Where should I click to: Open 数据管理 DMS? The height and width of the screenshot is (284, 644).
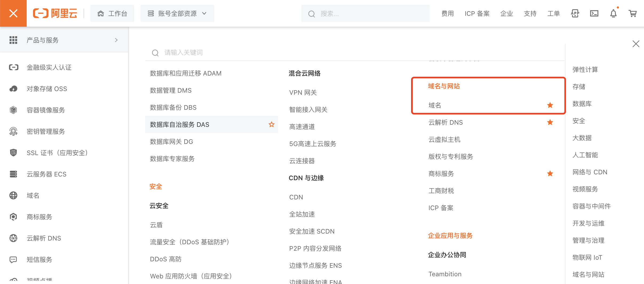tap(171, 90)
